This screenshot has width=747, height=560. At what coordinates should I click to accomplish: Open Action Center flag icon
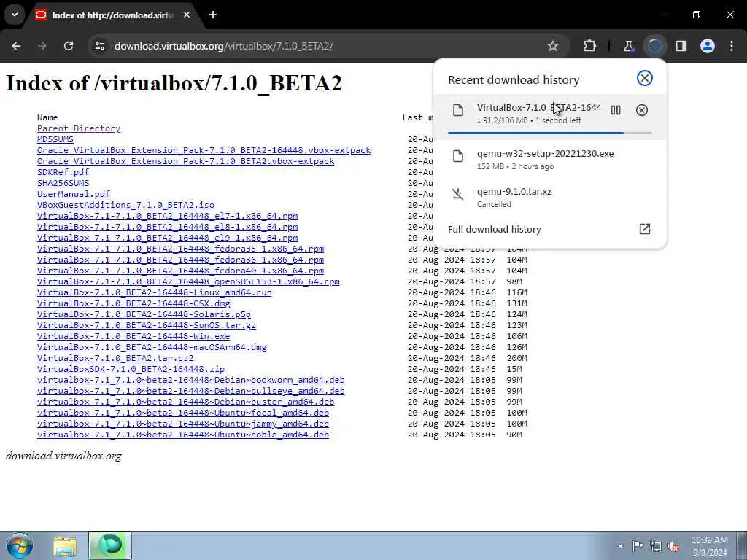638,546
